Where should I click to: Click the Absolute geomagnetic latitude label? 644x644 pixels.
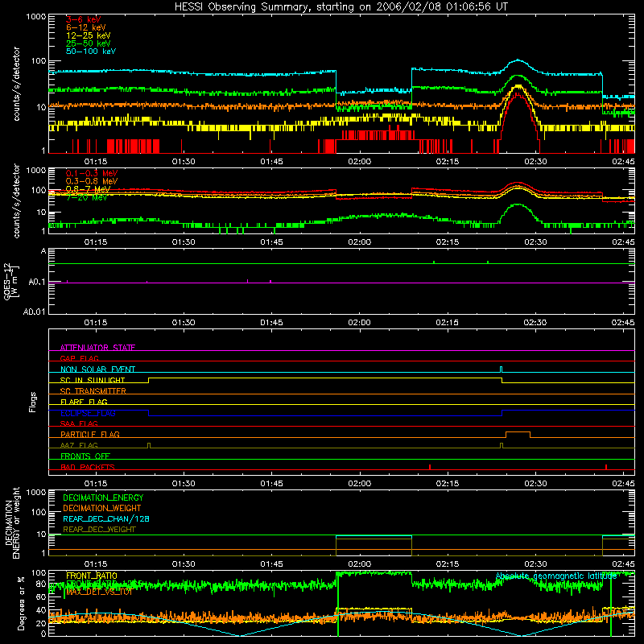pyautogui.click(x=556, y=576)
